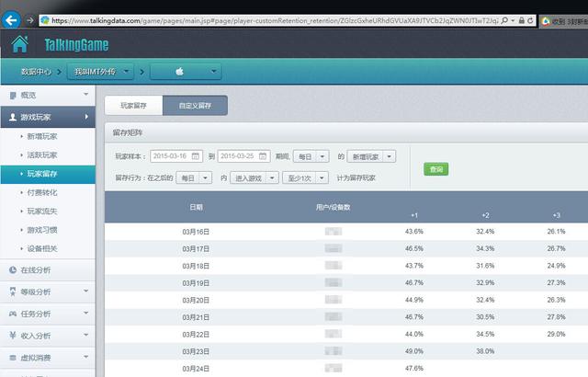Click the +1 retention column header
588x377 pixels.
click(414, 215)
